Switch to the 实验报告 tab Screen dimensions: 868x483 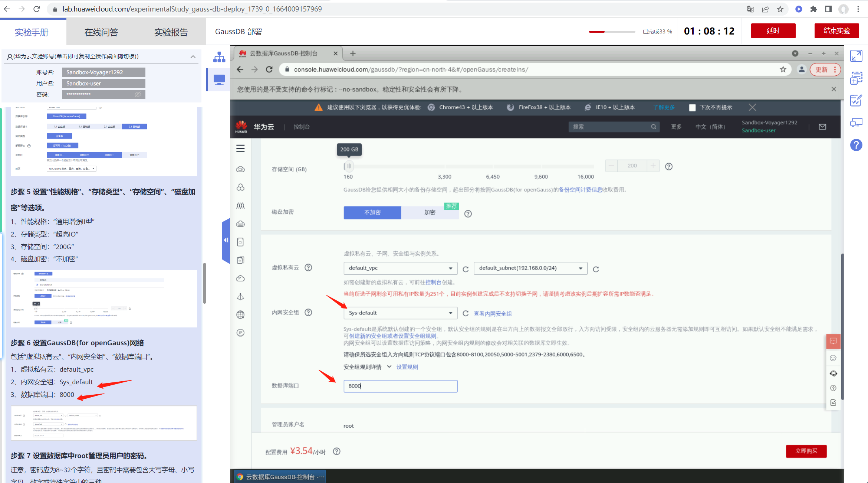coord(171,32)
